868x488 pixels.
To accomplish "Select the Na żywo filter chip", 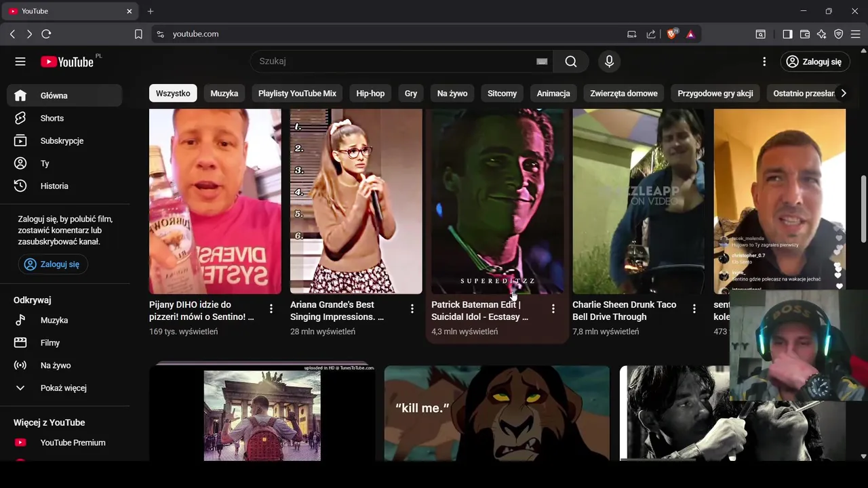I will 452,94.
